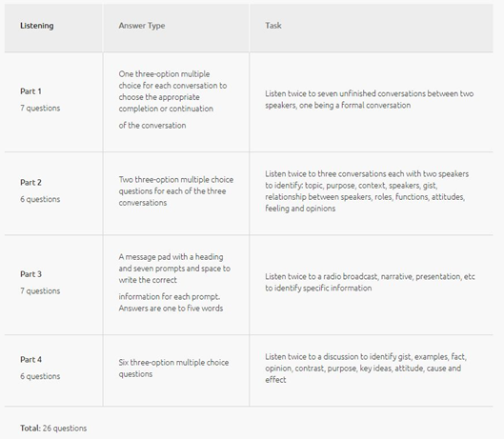This screenshot has height=439, width=504.
Task: Click the 6 questions text under Part 2
Action: pos(40,199)
